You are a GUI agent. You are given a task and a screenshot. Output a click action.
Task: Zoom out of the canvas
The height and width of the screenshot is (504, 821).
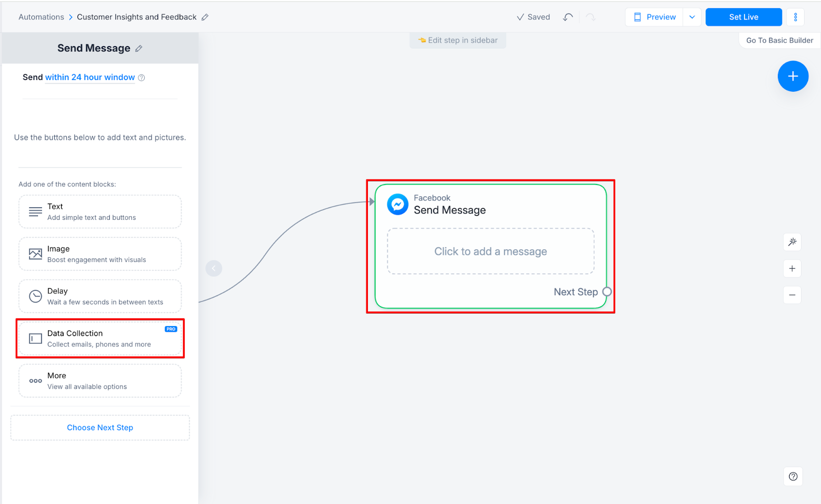click(x=792, y=295)
